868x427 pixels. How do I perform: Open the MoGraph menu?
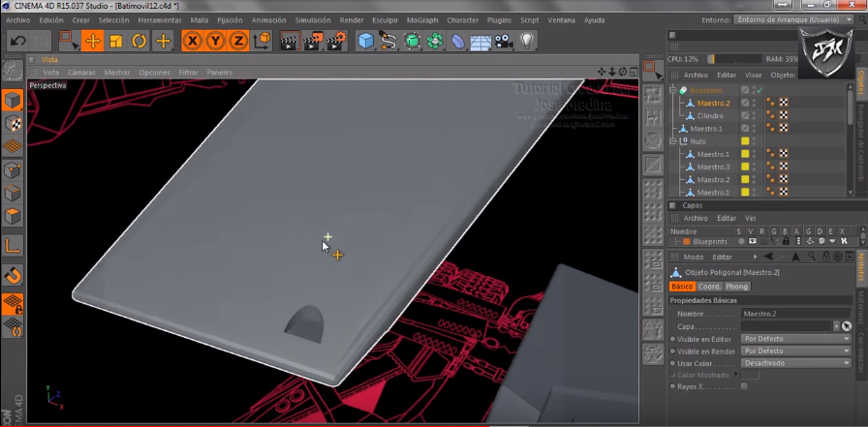pos(421,20)
